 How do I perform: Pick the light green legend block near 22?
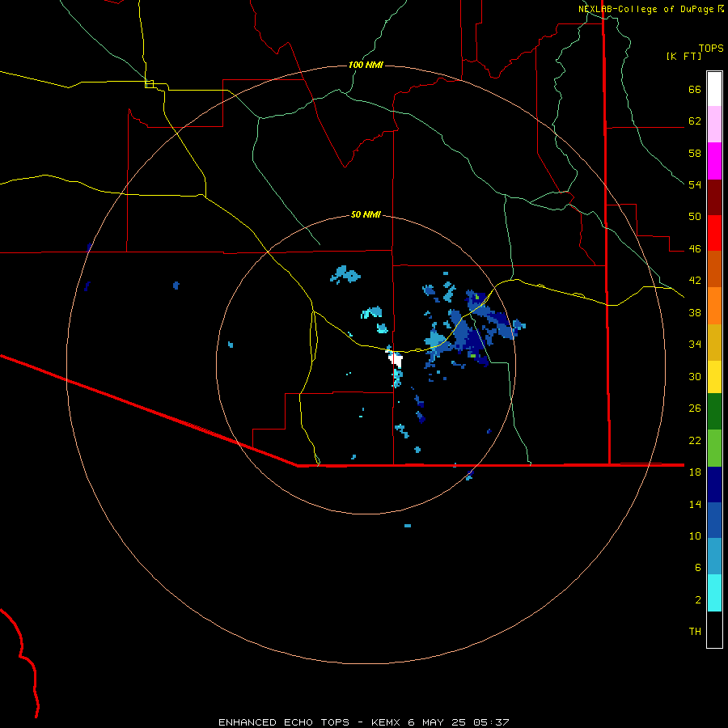pyautogui.click(x=714, y=448)
